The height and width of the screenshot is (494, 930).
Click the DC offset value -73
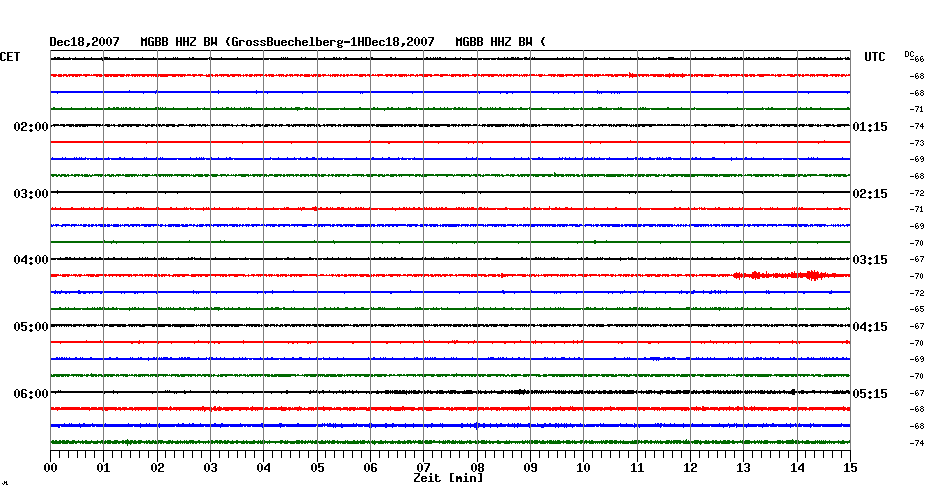coord(917,143)
